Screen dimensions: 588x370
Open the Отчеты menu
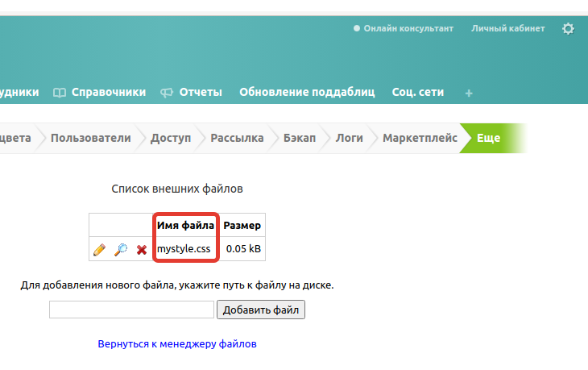point(201,92)
